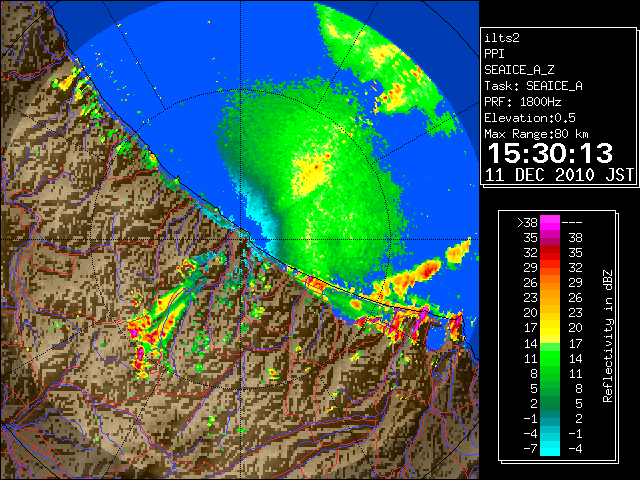Click the 'SEAICE_A_Z' product name
640x480 pixels.
(519, 70)
